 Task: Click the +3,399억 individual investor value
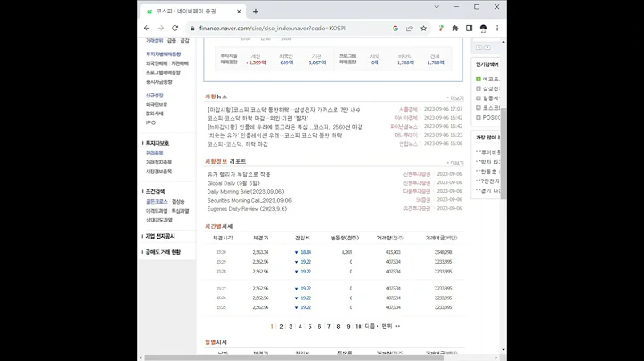pyautogui.click(x=256, y=63)
